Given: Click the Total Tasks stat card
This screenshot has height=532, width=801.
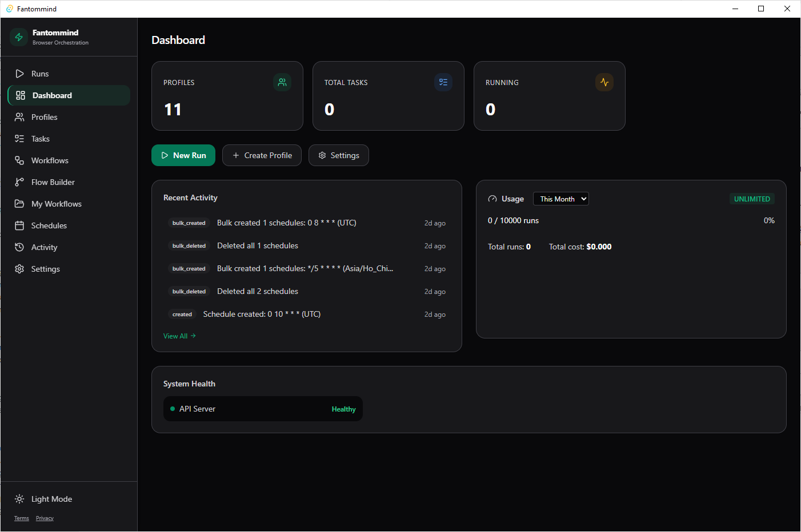Looking at the screenshot, I should click(389, 96).
